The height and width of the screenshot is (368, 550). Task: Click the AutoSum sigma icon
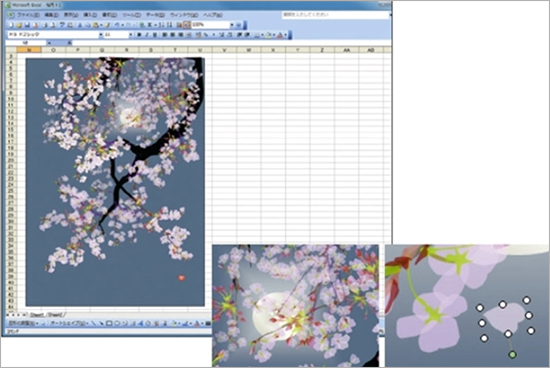click(x=149, y=25)
